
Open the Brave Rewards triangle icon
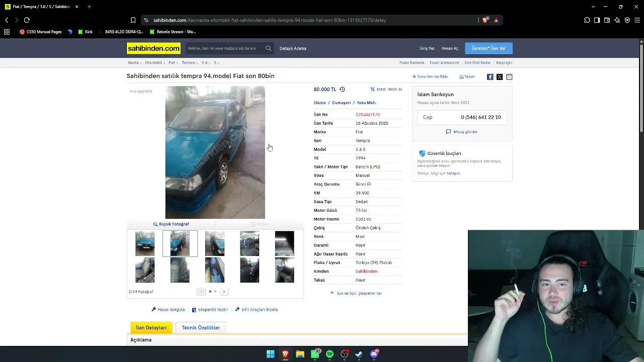pos(496,20)
